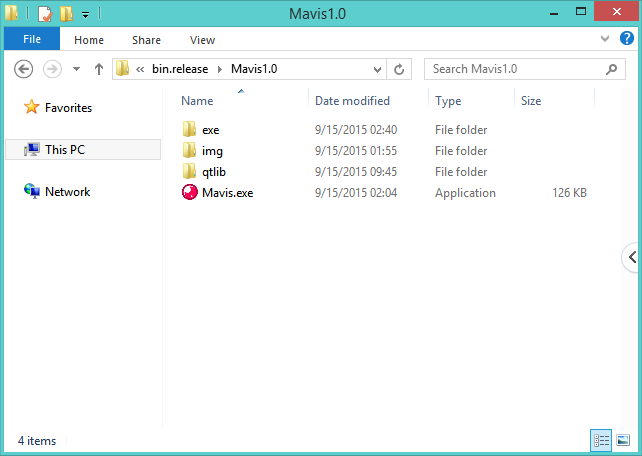Sort by the Type column header
Viewport: 642px width, 456px height.
(x=448, y=101)
